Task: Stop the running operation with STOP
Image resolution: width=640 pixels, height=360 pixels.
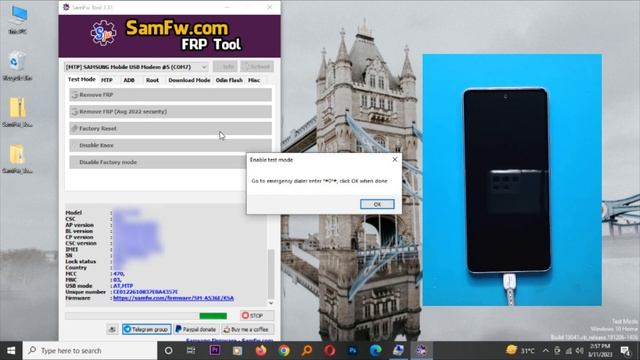Action: tap(257, 316)
